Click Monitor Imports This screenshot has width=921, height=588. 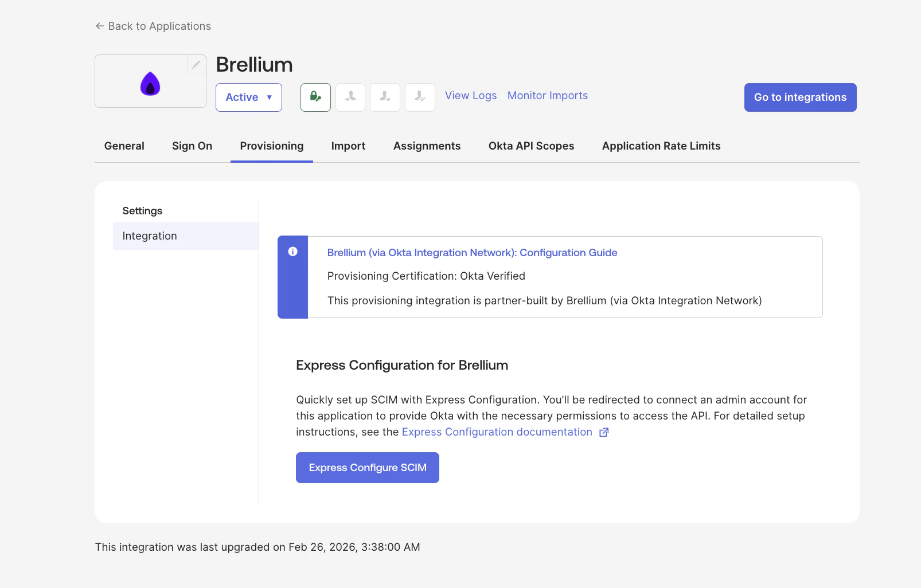click(x=547, y=95)
